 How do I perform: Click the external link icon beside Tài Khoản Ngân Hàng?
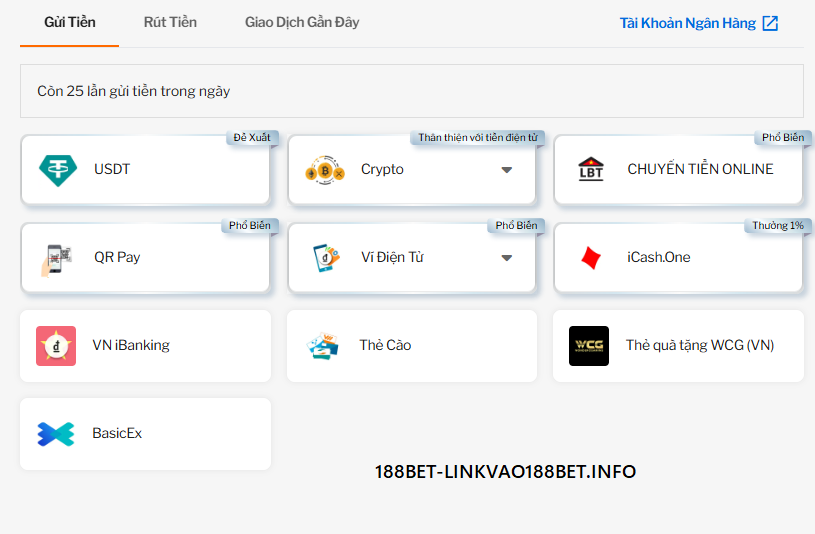tap(770, 23)
